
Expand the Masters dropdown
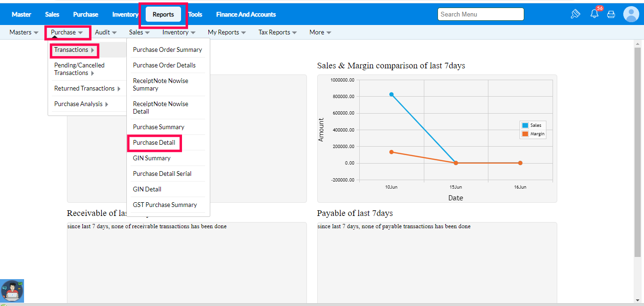pos(24,33)
